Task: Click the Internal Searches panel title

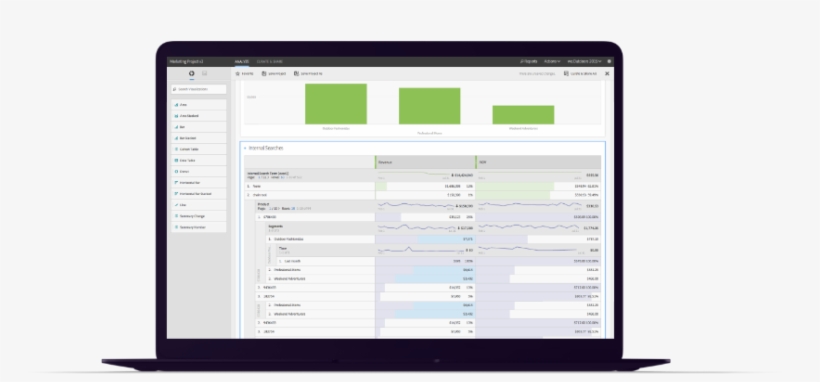Action: (266, 148)
